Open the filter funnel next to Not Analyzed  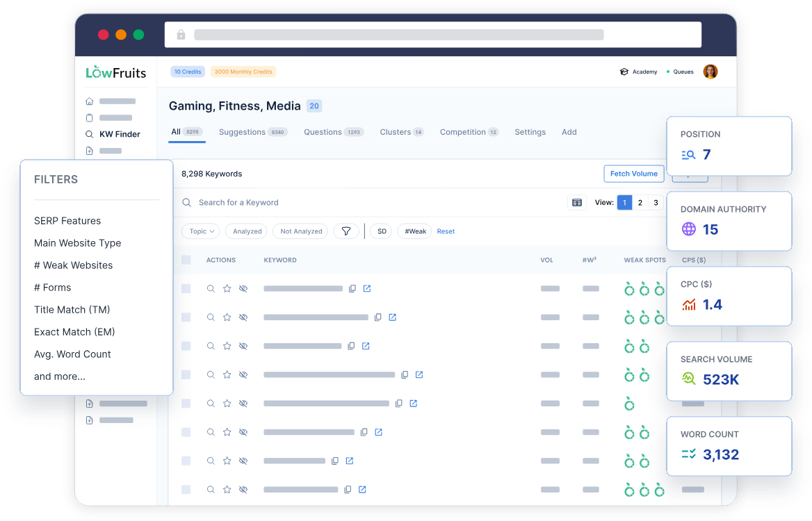(x=346, y=231)
